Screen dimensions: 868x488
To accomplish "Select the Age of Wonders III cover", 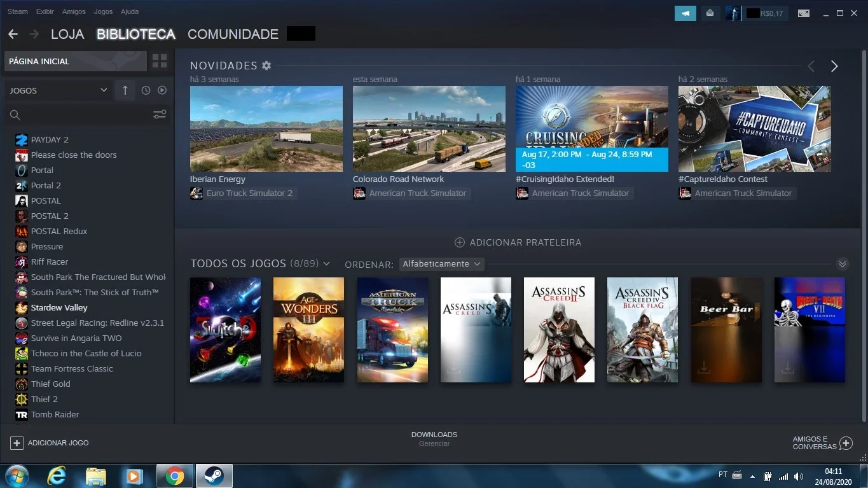I will [308, 330].
